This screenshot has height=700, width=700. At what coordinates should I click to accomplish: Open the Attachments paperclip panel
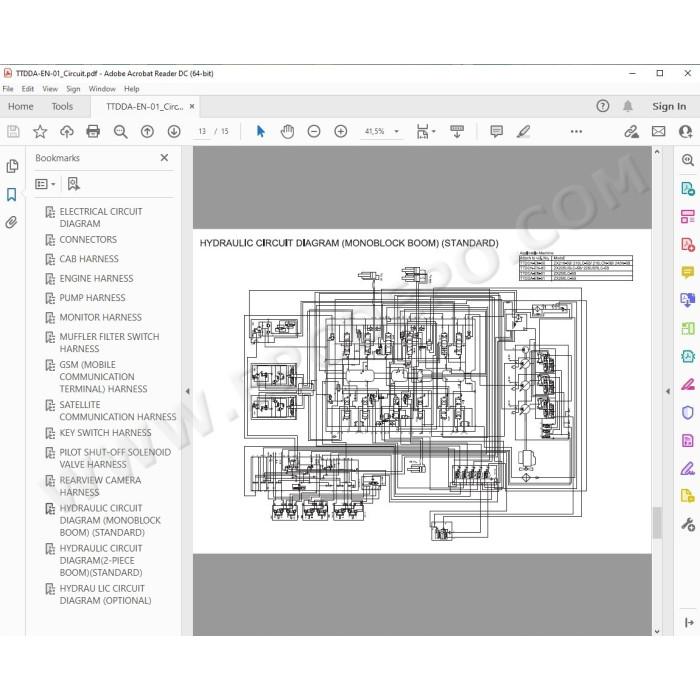click(12, 222)
